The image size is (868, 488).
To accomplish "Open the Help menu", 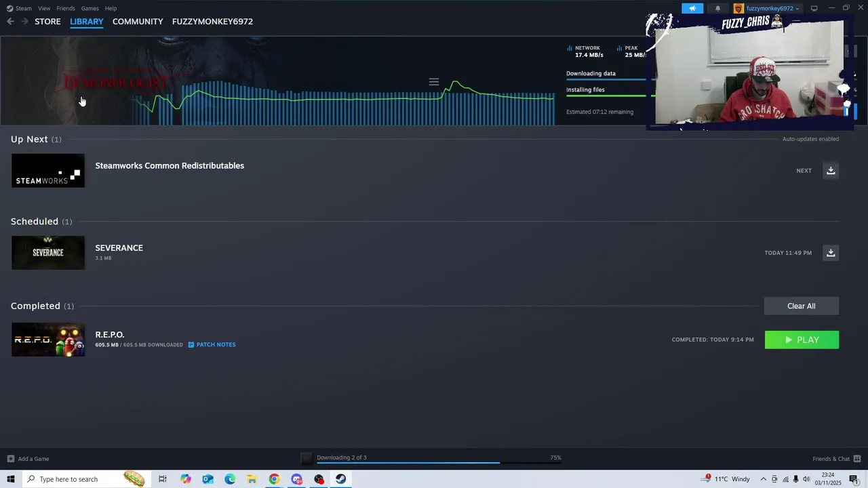I will [x=111, y=8].
